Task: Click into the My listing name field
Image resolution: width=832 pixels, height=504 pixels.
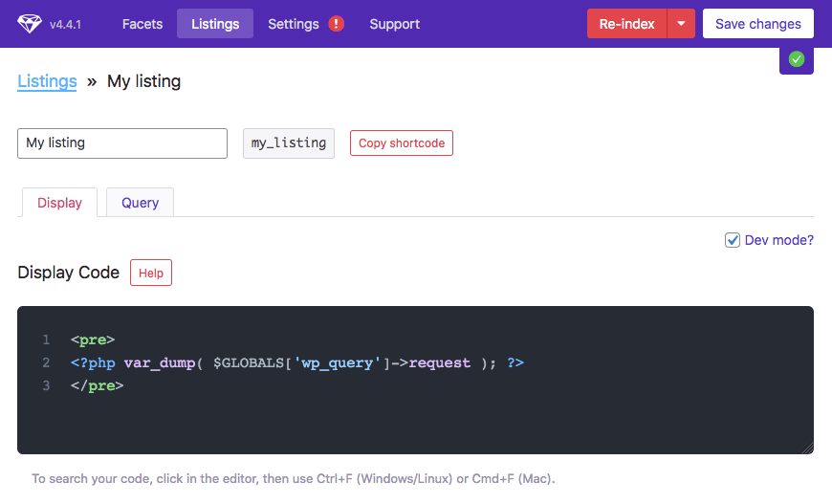Action: click(122, 143)
